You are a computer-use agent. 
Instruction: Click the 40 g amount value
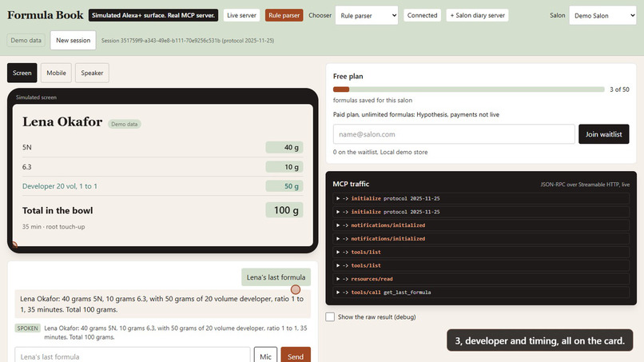[284, 147]
